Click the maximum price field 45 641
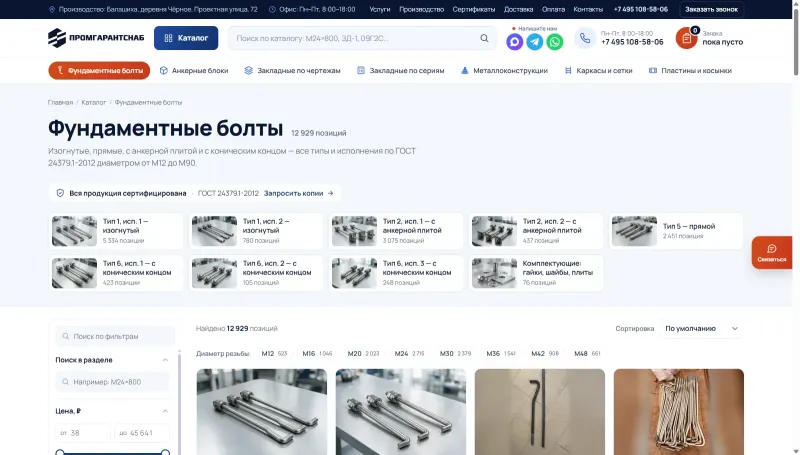Screen dimensions: 800x455 142,433
